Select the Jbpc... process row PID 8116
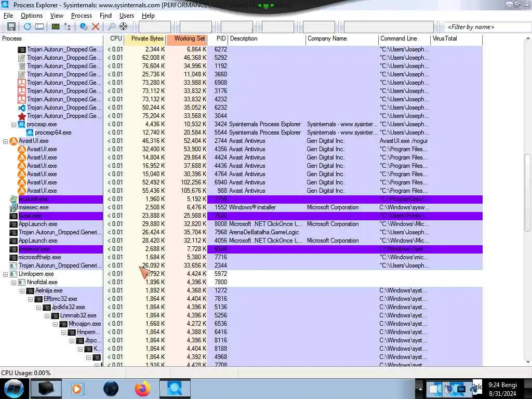This screenshot has height=399, width=532. tap(241, 340)
